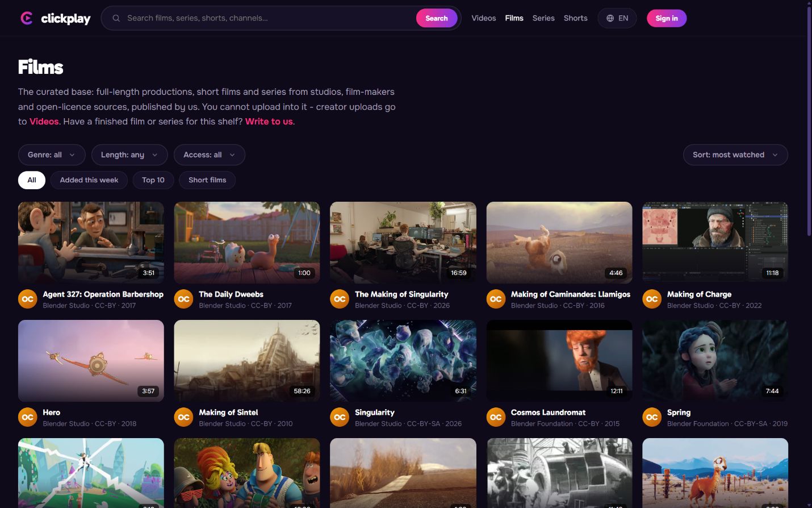Screen dimensions: 812x508
Task: Go to Videos in top navigation
Action: pyautogui.click(x=484, y=18)
